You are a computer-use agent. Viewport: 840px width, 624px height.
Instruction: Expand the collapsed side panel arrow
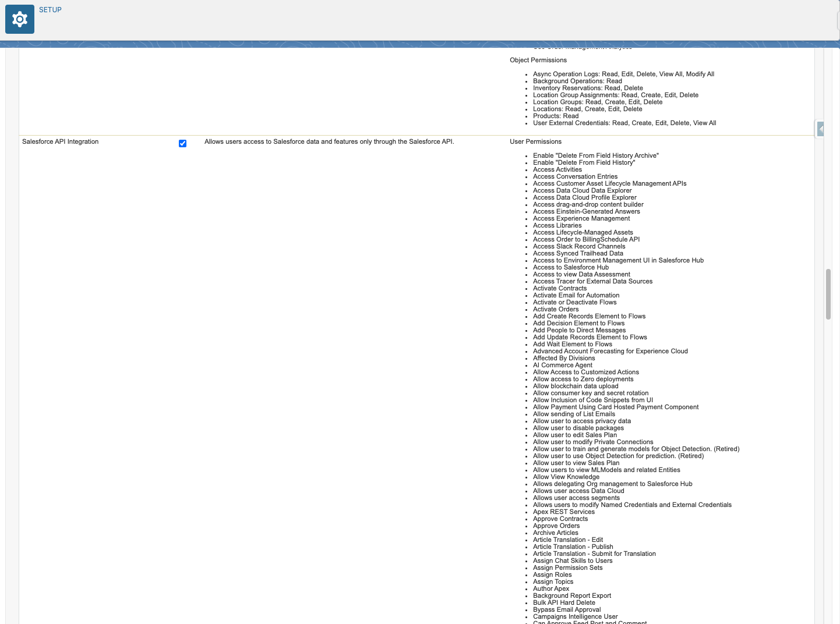point(821,129)
